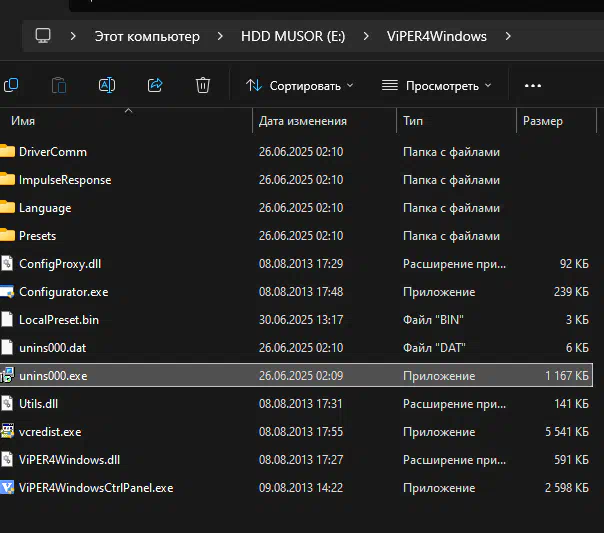Expand chevron after ViPER4Windows breadcrumb

tap(508, 36)
